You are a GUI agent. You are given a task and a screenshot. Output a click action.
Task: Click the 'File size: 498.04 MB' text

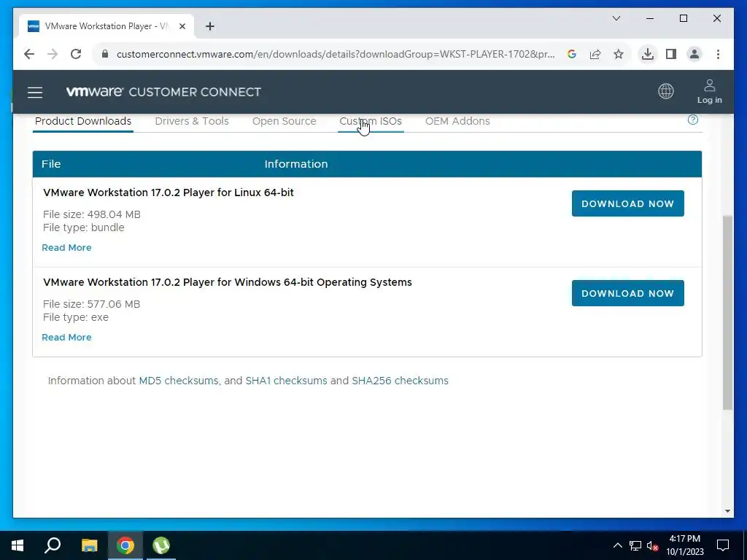[91, 214]
